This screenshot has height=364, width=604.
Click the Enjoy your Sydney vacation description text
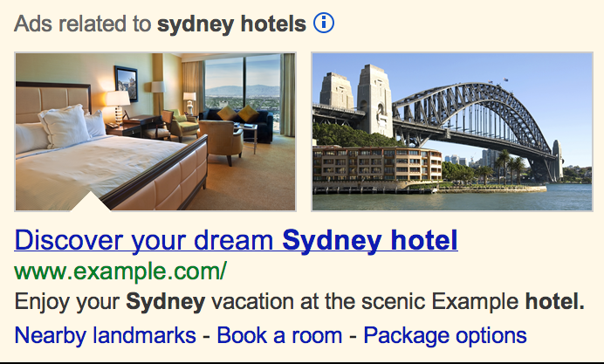[299, 302]
